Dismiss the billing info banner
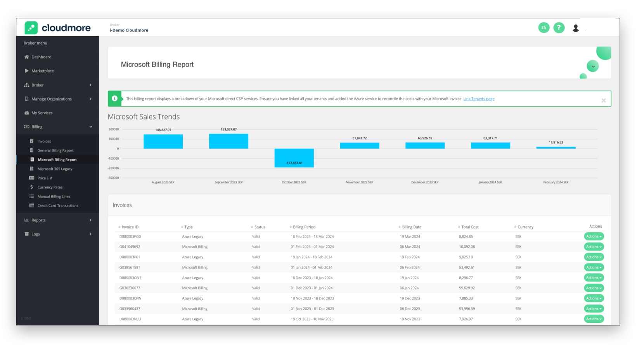This screenshot has height=355, width=644. tap(603, 101)
